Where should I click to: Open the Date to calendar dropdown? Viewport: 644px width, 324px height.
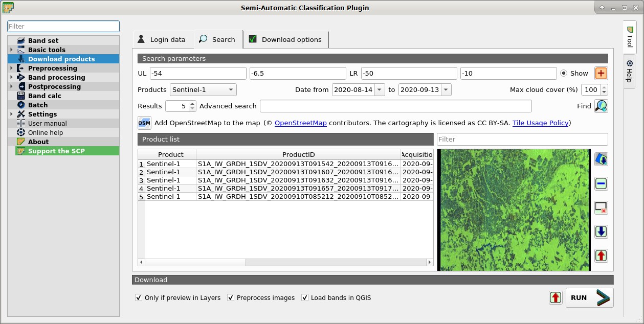coord(446,89)
